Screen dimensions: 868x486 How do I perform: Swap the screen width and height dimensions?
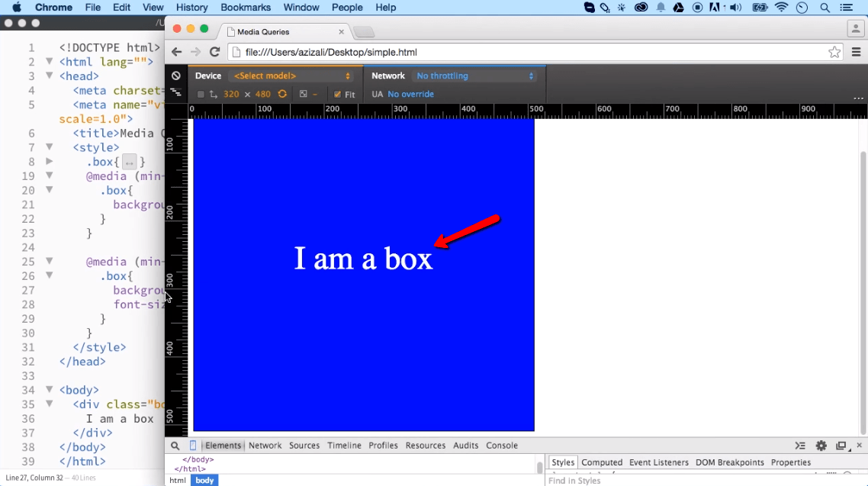214,93
